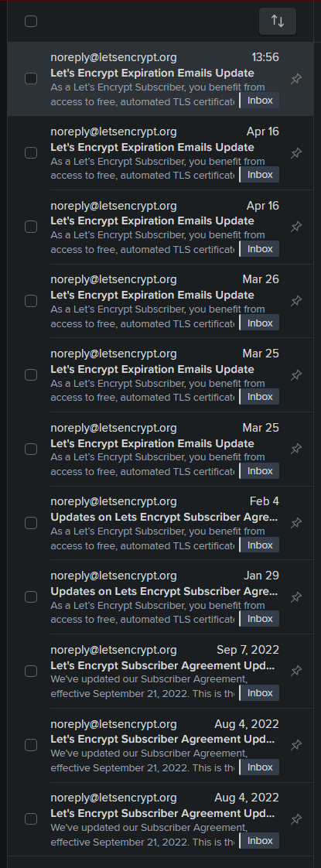The height and width of the screenshot is (868, 321).
Task: Check the 13:56 email checkbox
Action: pyautogui.click(x=31, y=78)
